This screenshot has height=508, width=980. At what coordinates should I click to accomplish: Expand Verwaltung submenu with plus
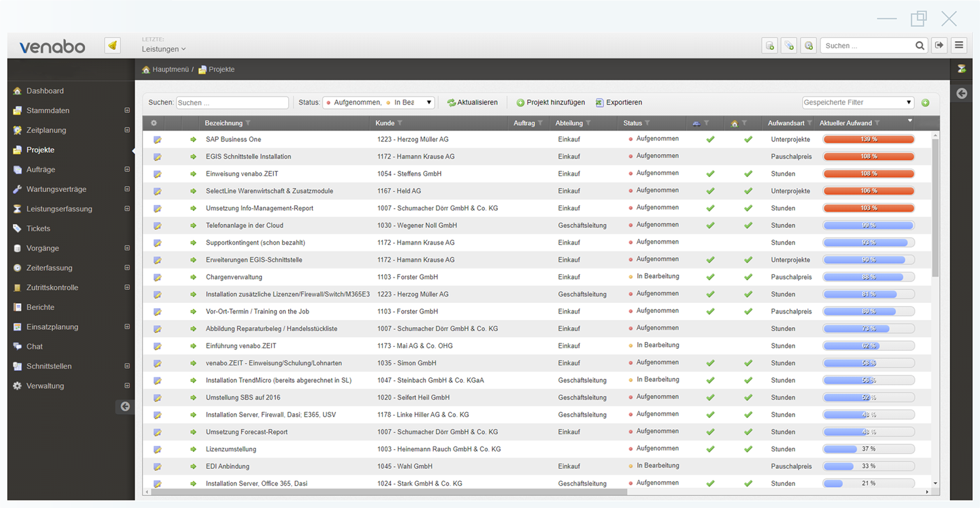tap(127, 386)
